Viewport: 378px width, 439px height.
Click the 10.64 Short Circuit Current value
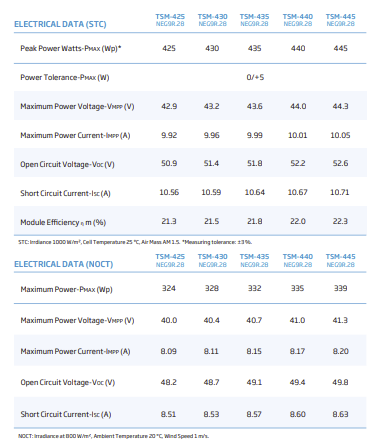tap(255, 192)
